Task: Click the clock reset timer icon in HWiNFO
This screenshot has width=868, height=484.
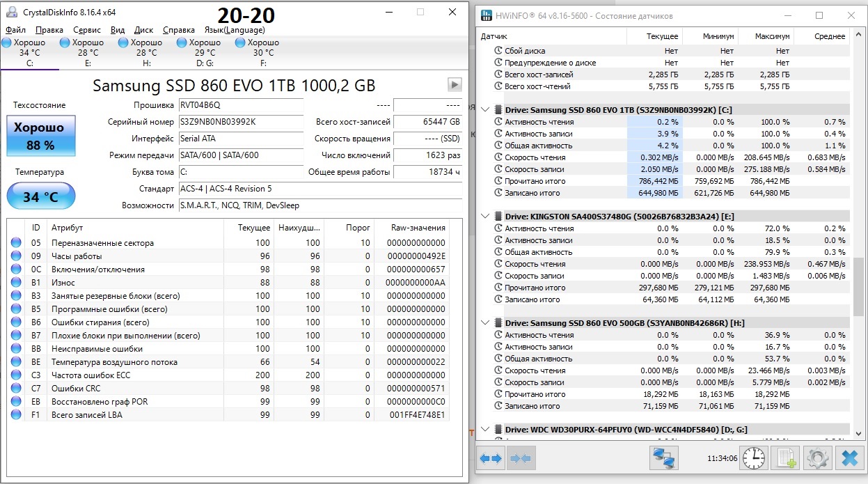Action: point(752,458)
